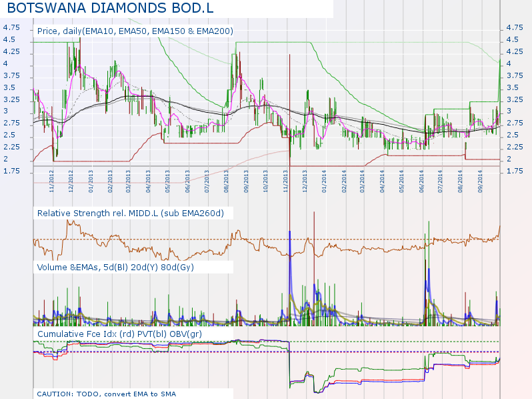Click the Cumulative Fce Idx PVT OBV label

coord(119,334)
